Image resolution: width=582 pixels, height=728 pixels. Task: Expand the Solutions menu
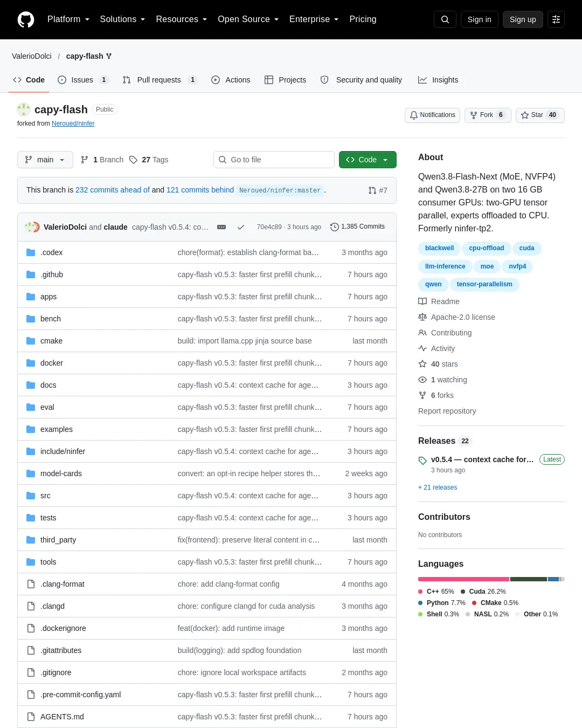coord(123,19)
